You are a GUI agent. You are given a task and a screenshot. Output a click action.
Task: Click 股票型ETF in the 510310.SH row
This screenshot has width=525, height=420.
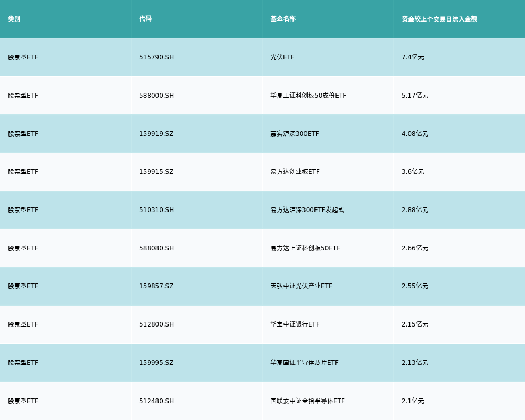click(23, 210)
